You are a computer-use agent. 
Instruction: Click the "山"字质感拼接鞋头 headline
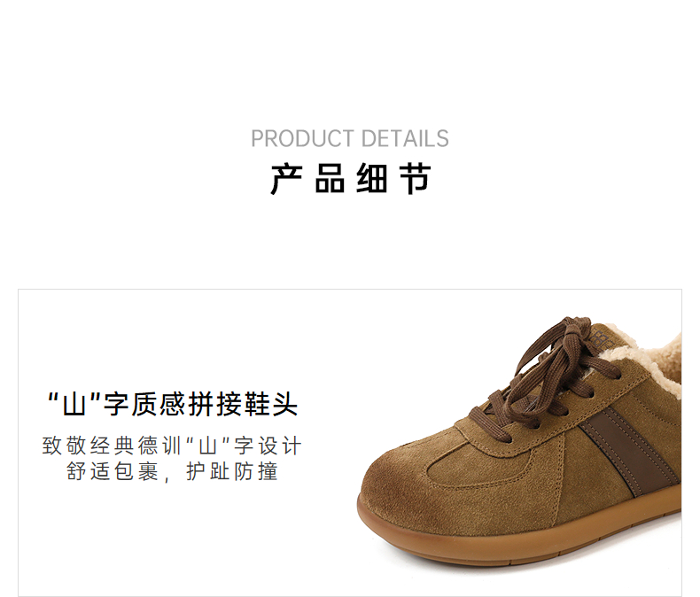[x=172, y=404]
